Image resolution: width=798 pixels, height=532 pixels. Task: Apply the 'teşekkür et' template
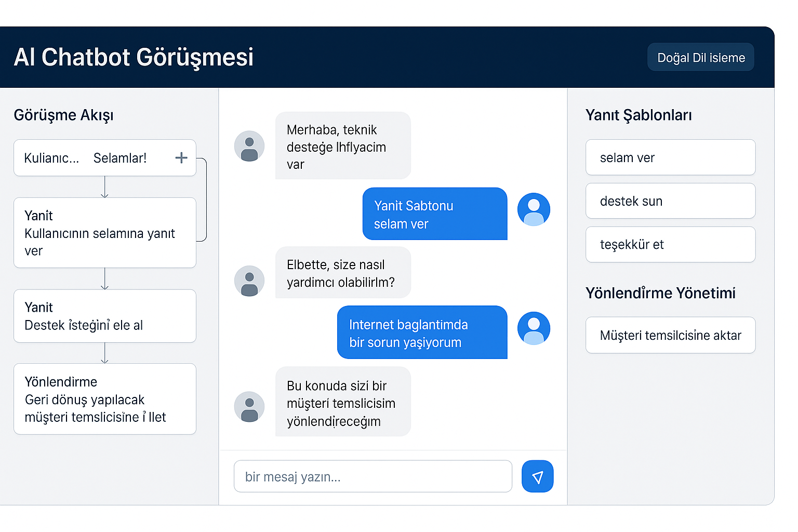click(670, 244)
